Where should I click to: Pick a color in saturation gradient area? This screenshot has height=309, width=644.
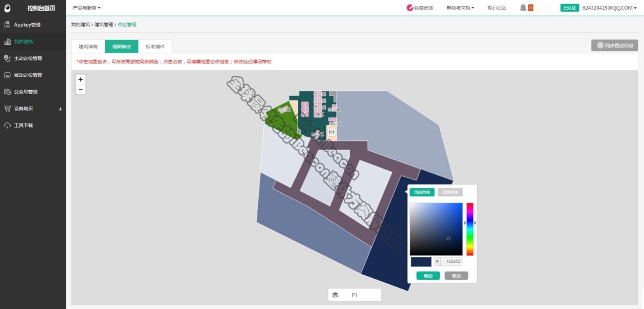(436, 229)
